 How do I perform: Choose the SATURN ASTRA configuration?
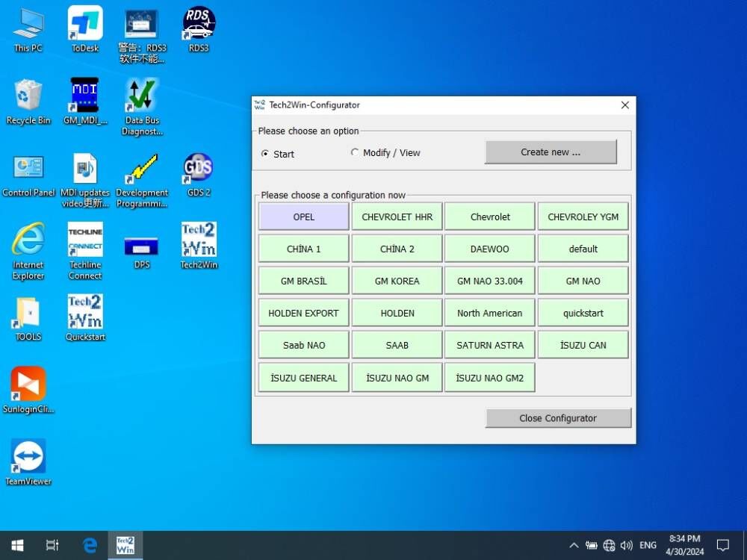490,345
